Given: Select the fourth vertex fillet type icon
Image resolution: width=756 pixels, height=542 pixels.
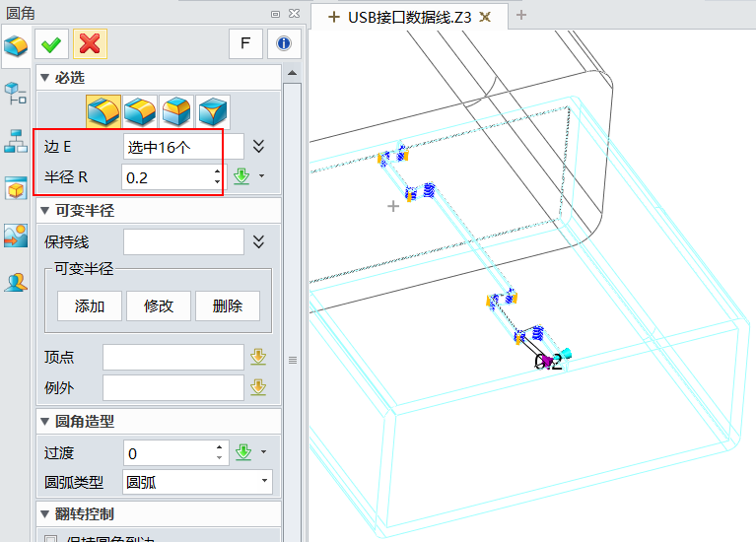Looking at the screenshot, I should coord(213,111).
